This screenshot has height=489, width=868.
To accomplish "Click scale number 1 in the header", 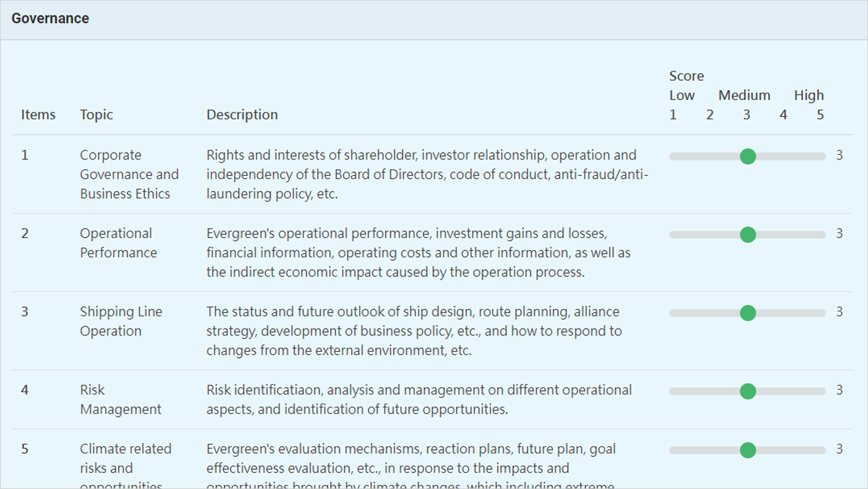I will tap(673, 115).
